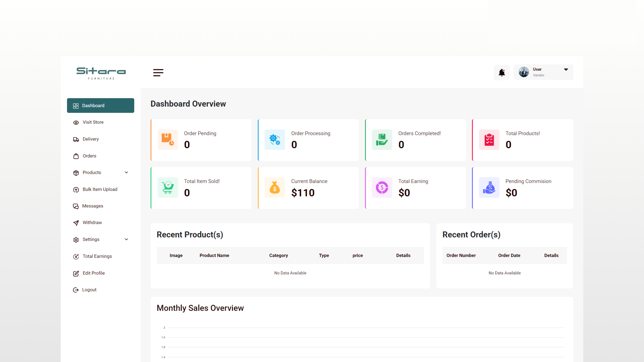Click the Order Processing gears icon
The height and width of the screenshot is (362, 644).
pos(274,139)
